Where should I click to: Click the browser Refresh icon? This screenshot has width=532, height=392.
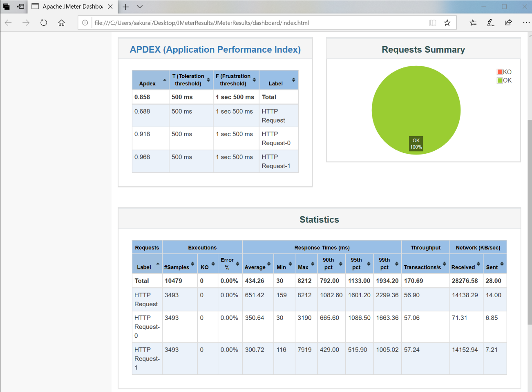coord(44,23)
